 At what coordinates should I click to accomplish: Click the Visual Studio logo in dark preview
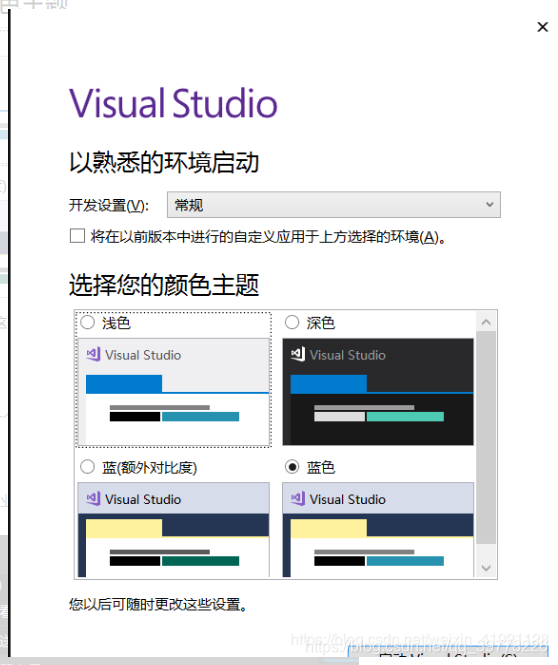298,354
